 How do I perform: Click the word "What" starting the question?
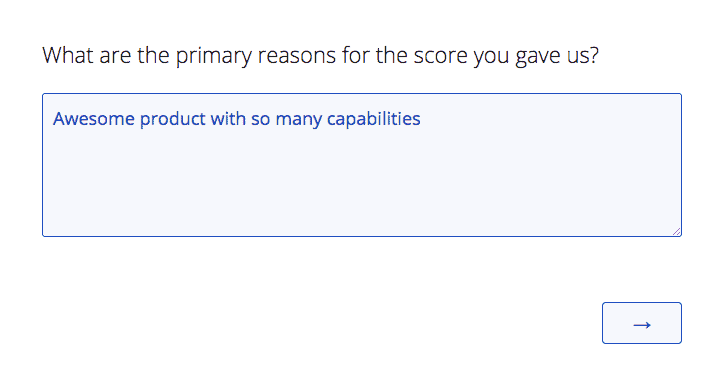click(x=68, y=55)
